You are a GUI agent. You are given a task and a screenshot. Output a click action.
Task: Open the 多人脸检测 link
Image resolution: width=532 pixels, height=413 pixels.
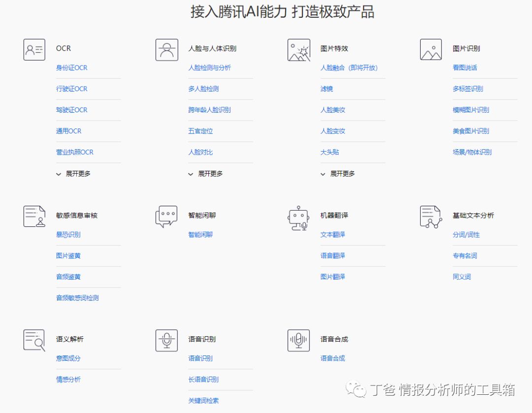coord(203,89)
